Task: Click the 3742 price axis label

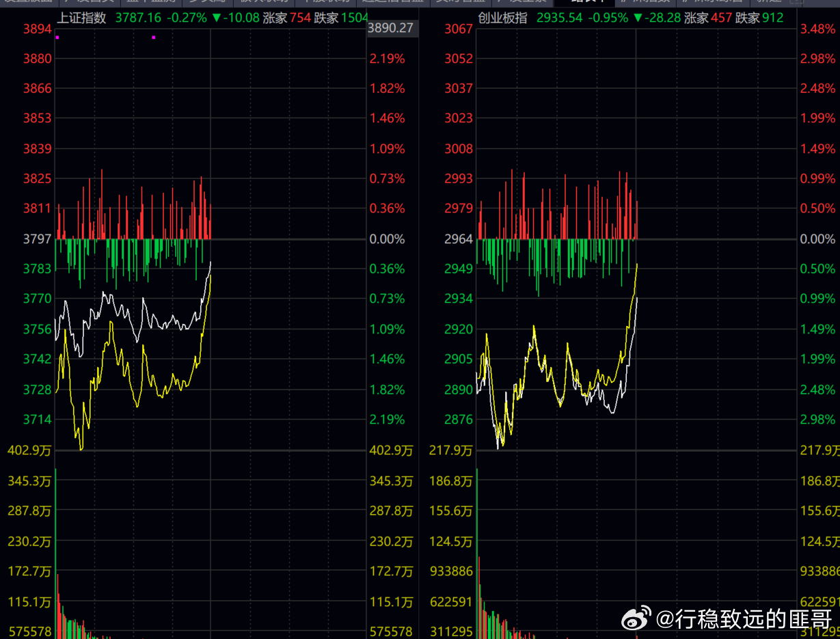Action: pyautogui.click(x=38, y=359)
